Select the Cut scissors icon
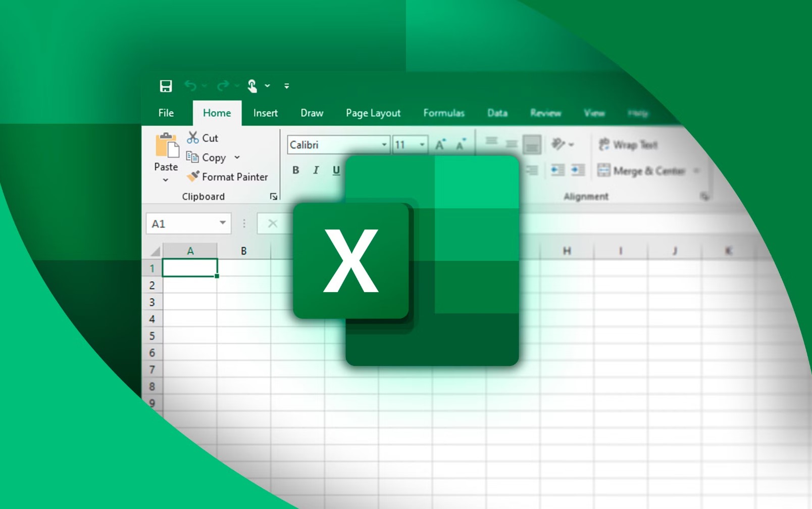Viewport: 812px width, 509px height. coord(193,137)
